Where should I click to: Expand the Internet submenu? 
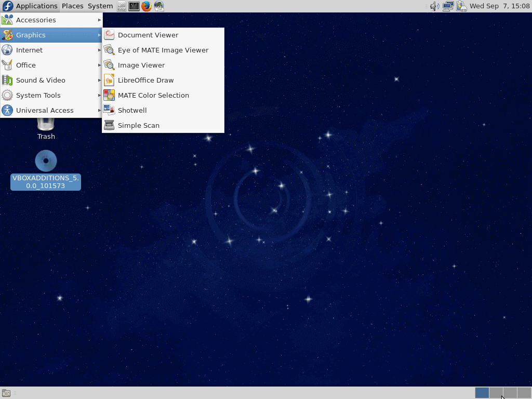point(29,50)
